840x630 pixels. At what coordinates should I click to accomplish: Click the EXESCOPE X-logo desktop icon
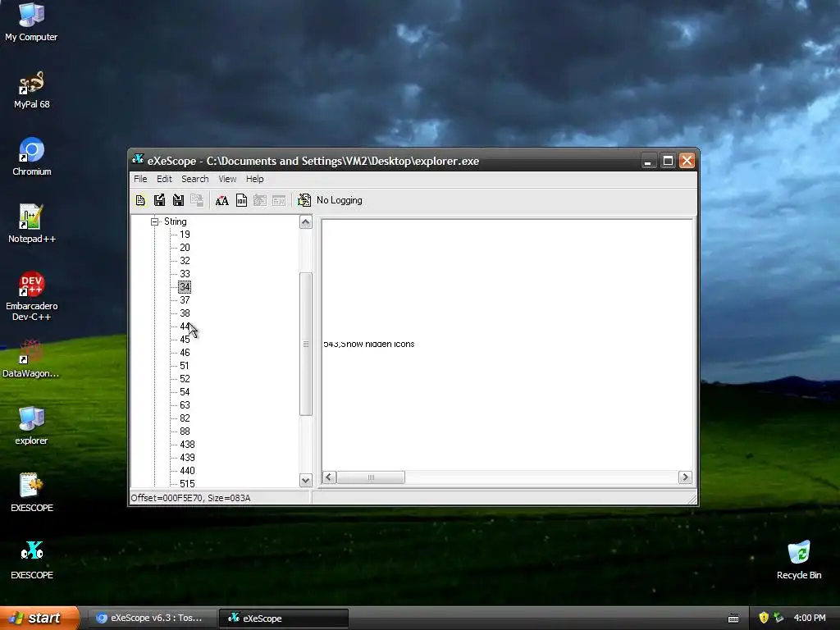(32, 561)
